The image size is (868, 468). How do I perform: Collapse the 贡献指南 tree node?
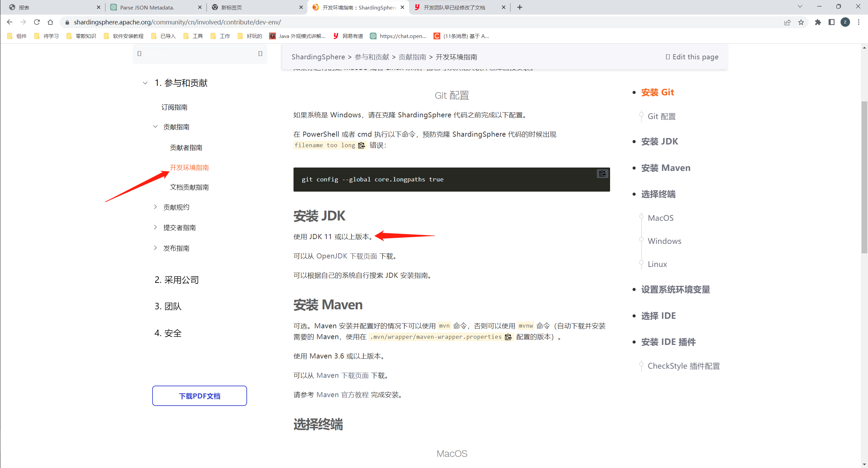coord(155,127)
